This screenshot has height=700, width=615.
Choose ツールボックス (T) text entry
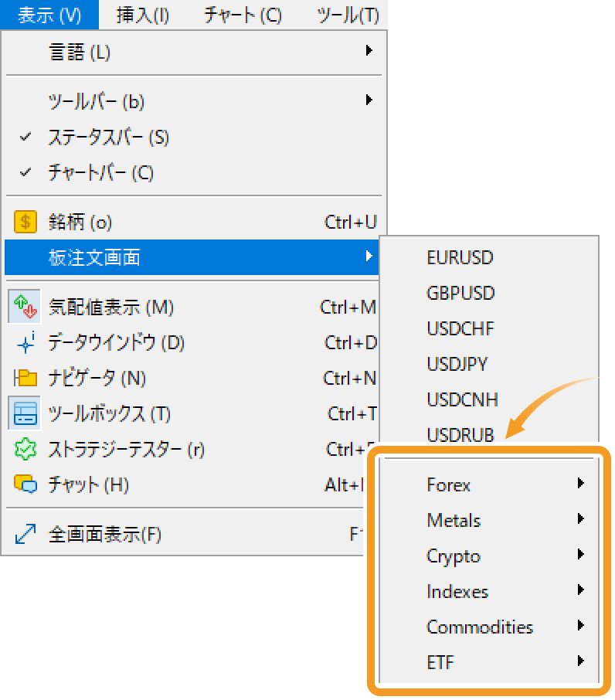(x=110, y=414)
